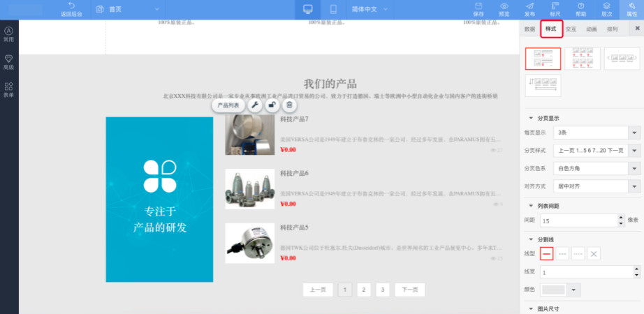644x314 pixels.
Task: Click 返回后台 to return to backend
Action: [x=71, y=10]
